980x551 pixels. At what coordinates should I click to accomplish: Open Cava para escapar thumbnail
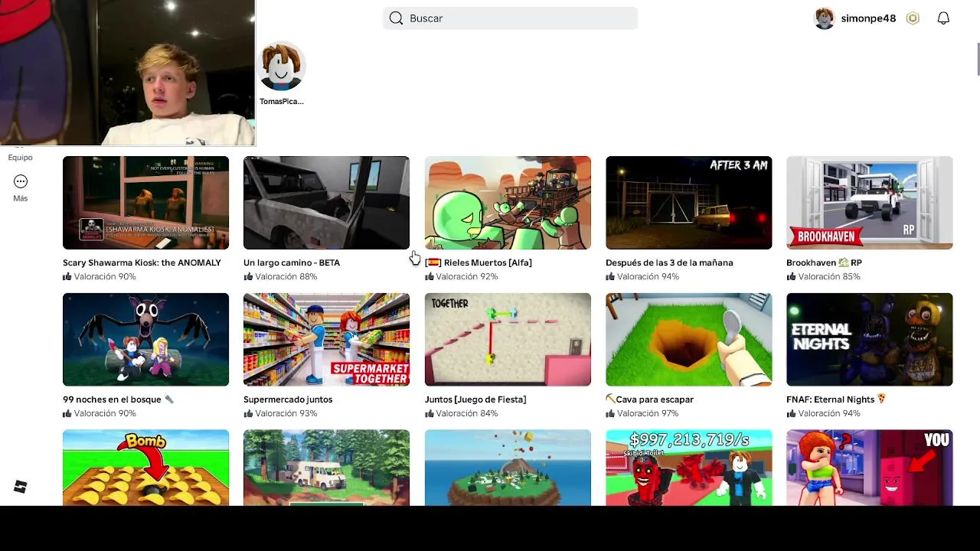[x=688, y=340]
